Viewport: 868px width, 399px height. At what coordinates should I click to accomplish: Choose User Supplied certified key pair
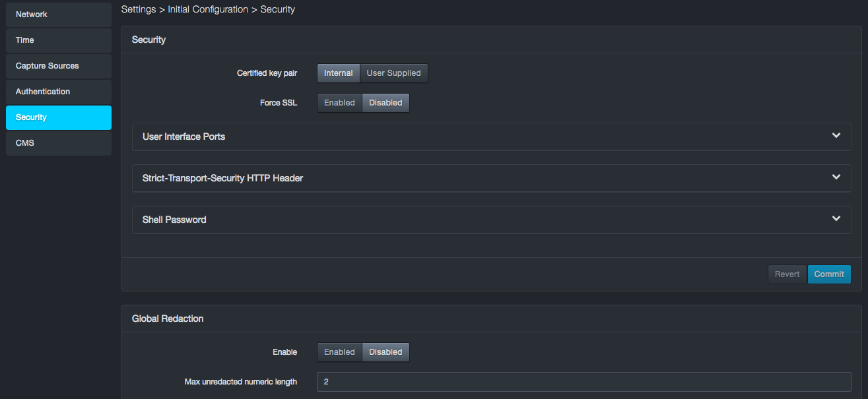tap(393, 73)
